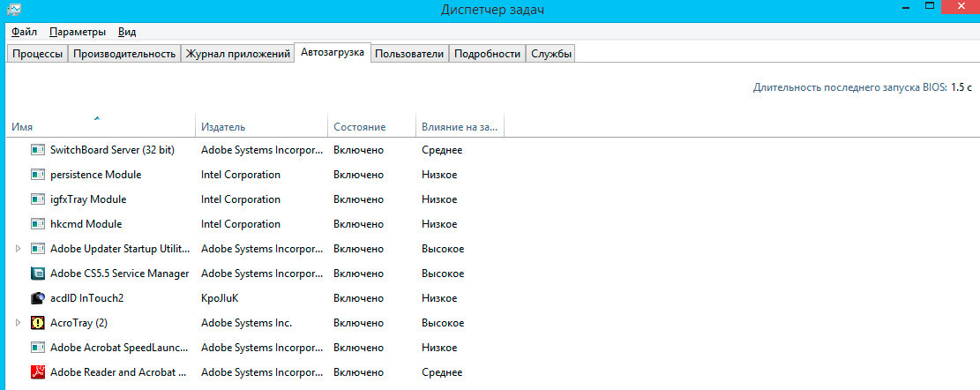
Task: Click the acdID InTouch2 camera icon
Action: pyautogui.click(x=38, y=298)
